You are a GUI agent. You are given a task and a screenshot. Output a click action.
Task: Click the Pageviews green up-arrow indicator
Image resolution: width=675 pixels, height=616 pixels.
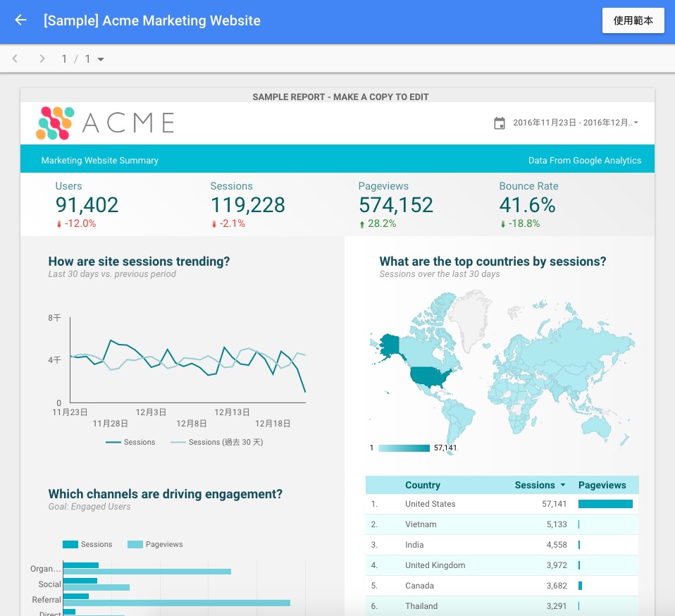(362, 224)
